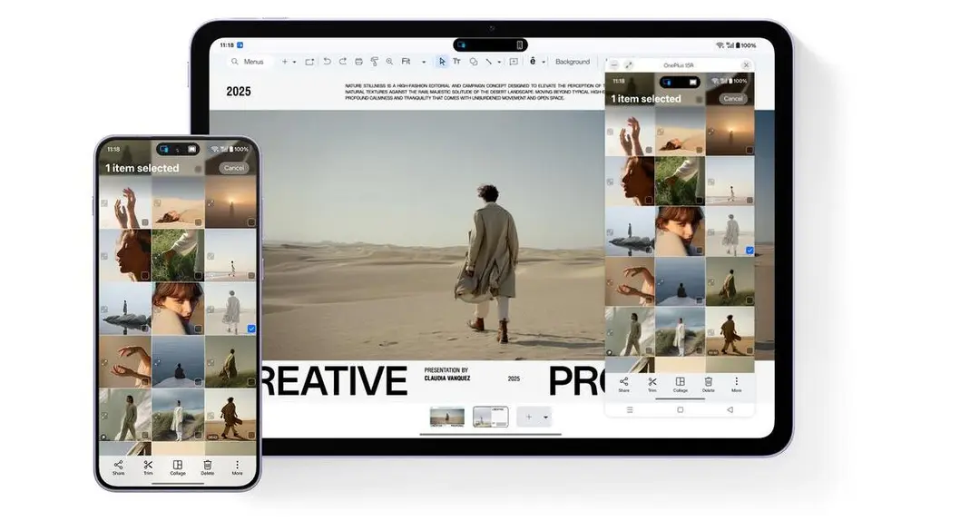Tap Delete trash on the phone

tap(208, 467)
